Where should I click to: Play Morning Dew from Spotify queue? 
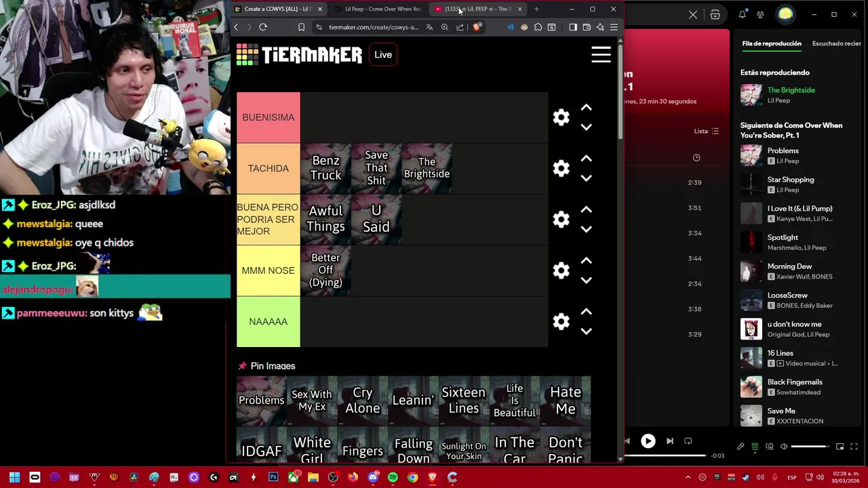coord(798,271)
